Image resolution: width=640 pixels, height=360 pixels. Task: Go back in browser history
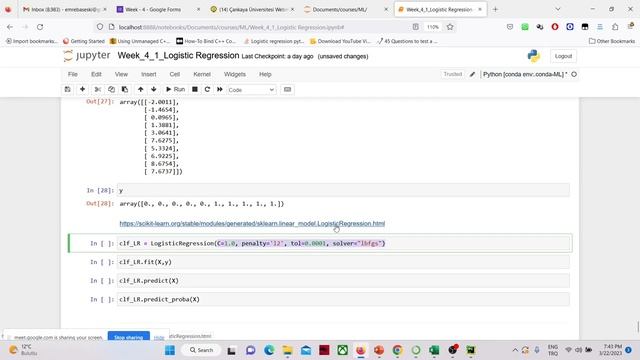tap(10, 27)
